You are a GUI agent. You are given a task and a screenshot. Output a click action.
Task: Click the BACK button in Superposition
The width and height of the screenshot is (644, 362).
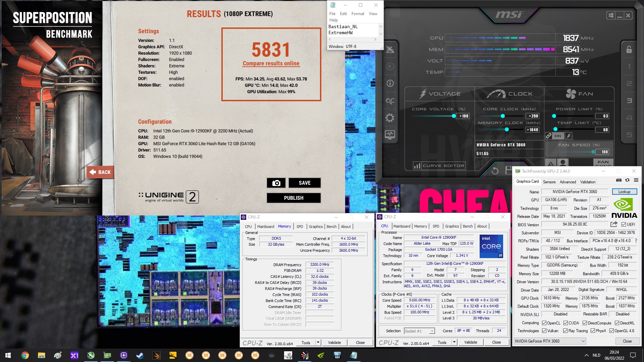click(100, 172)
